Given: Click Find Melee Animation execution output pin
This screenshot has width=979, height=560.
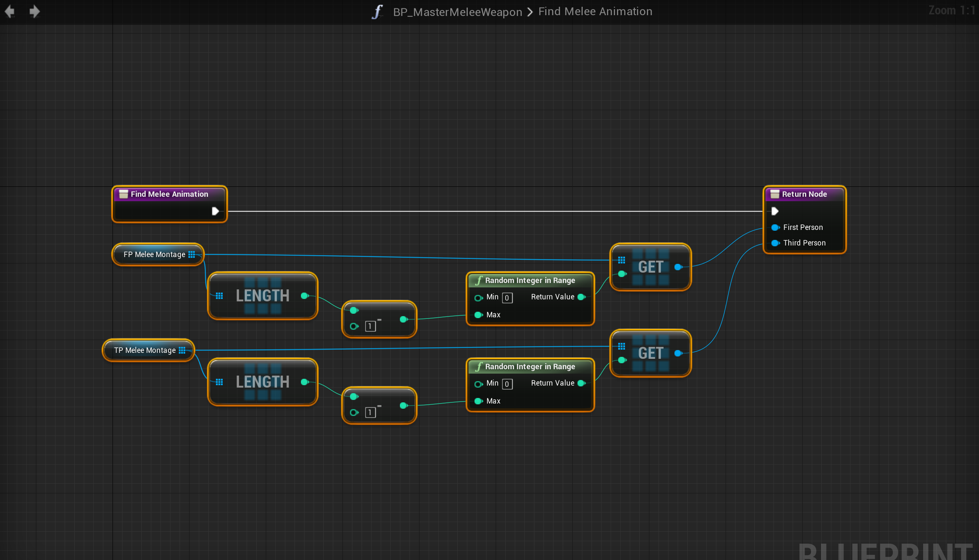Looking at the screenshot, I should point(215,211).
